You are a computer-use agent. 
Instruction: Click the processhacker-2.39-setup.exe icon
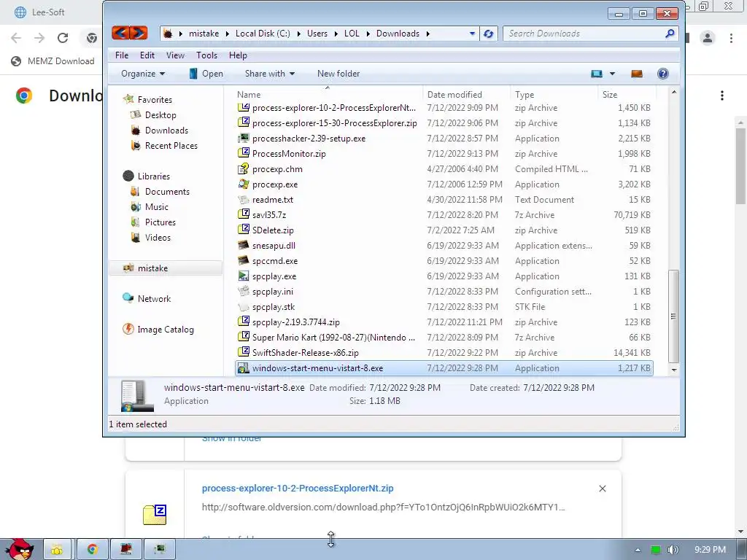coord(244,139)
